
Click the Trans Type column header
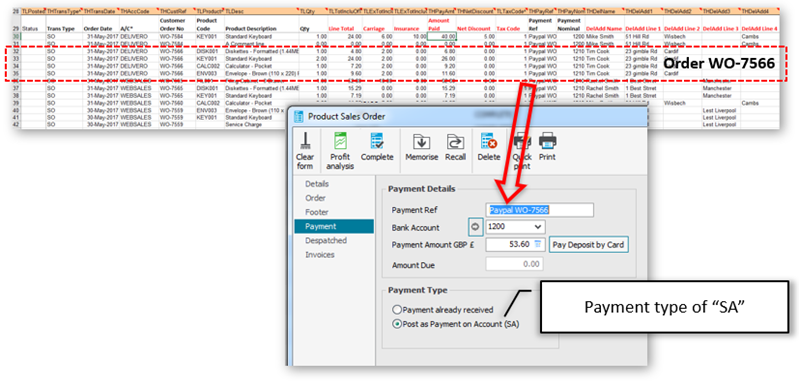tap(60, 29)
